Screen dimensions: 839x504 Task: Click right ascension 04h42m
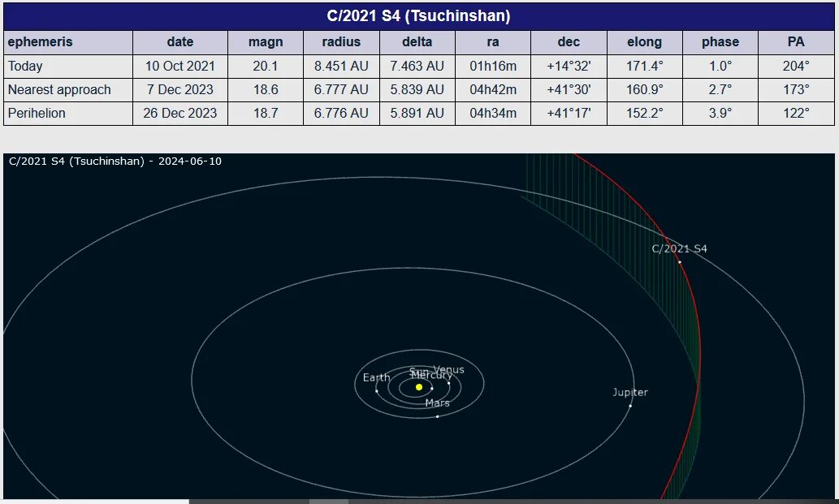(493, 89)
